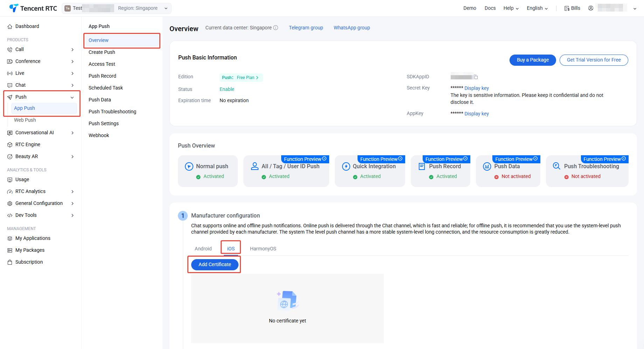The height and width of the screenshot is (349, 644).
Task: Click the Conversational AI icon
Action: click(x=10, y=133)
